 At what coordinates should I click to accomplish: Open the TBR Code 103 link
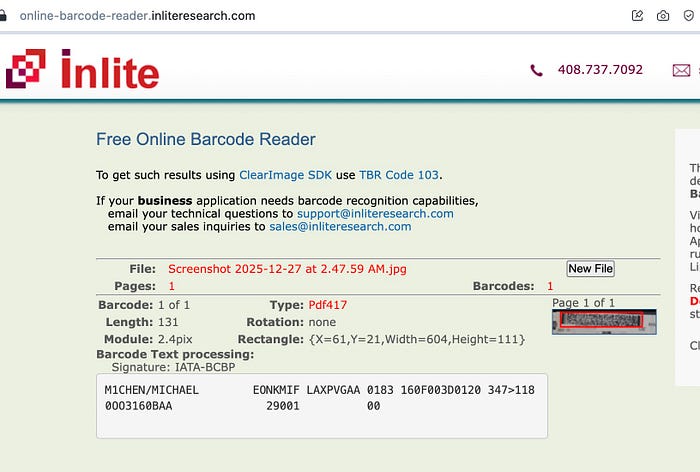click(x=399, y=175)
